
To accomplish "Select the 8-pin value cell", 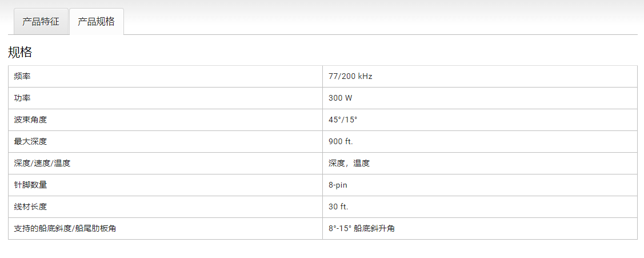I will [338, 185].
